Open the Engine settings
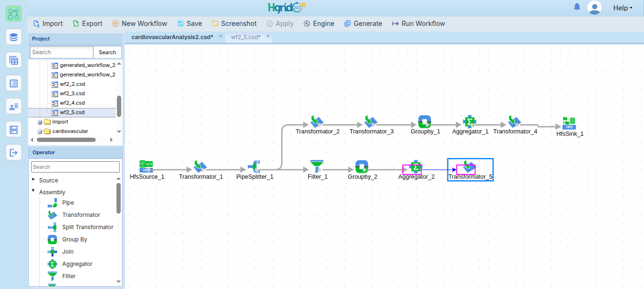The image size is (644, 289). (x=319, y=24)
